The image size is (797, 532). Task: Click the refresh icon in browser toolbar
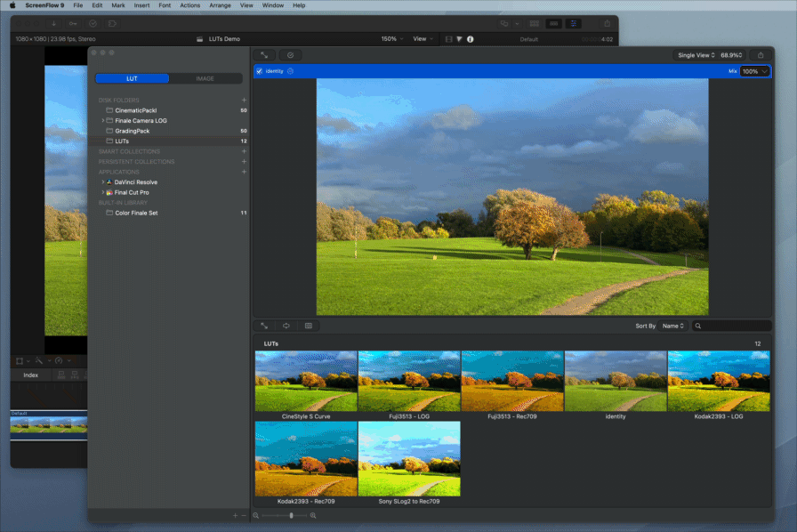(x=286, y=326)
